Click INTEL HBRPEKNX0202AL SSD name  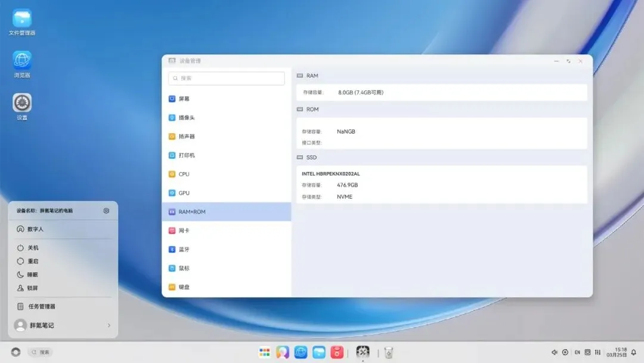pos(330,174)
